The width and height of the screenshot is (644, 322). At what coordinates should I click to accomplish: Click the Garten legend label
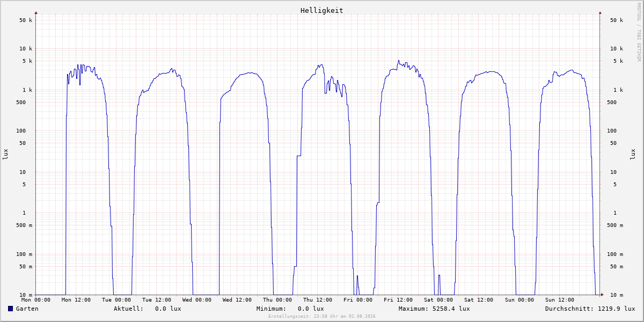(x=27, y=309)
